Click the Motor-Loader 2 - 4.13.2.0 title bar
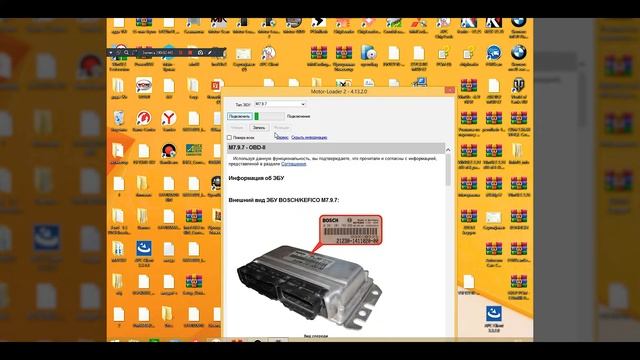The width and height of the screenshot is (640, 360). tap(339, 91)
